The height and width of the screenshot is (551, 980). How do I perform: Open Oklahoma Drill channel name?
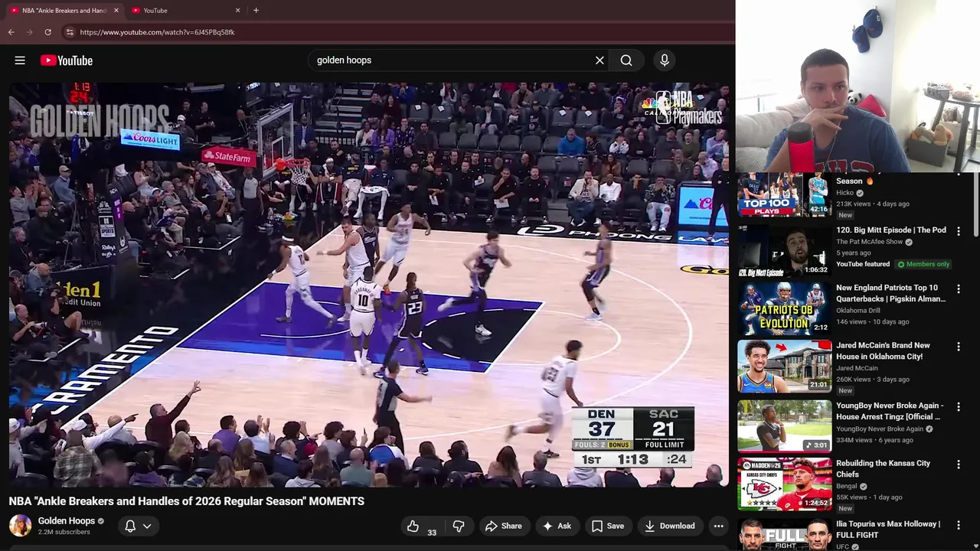coord(857,311)
